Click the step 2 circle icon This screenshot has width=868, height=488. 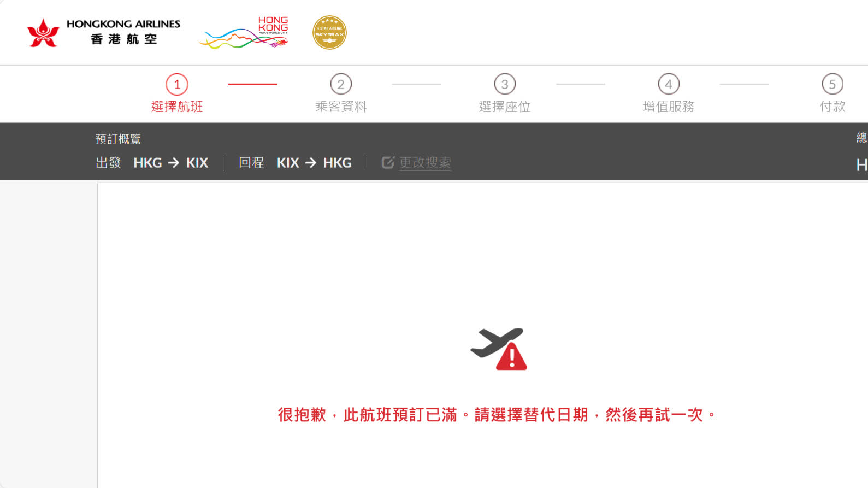[x=341, y=84]
